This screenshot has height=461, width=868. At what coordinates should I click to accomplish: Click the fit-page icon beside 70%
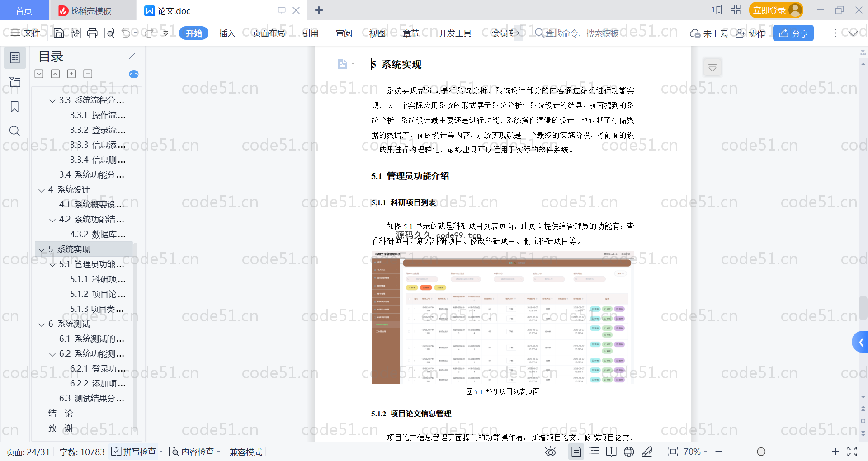pyautogui.click(x=673, y=452)
